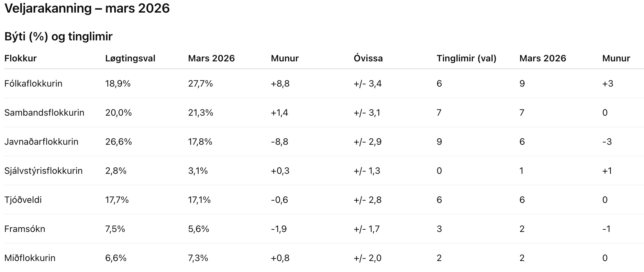Click the Løgtingsval column header
This screenshot has height=272, width=644.
(130, 58)
